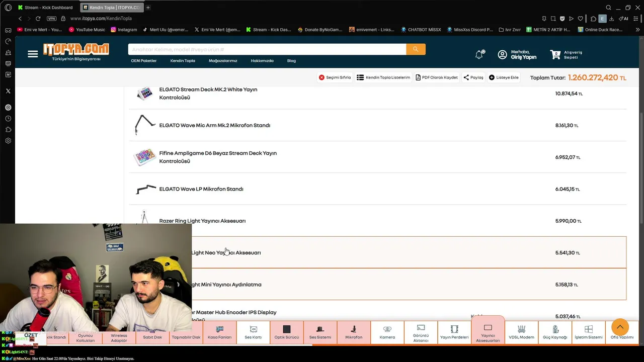Switch to Stream - Kick Dashboard browser tab
Viewport: 644px width, 362px height.
click(x=45, y=8)
